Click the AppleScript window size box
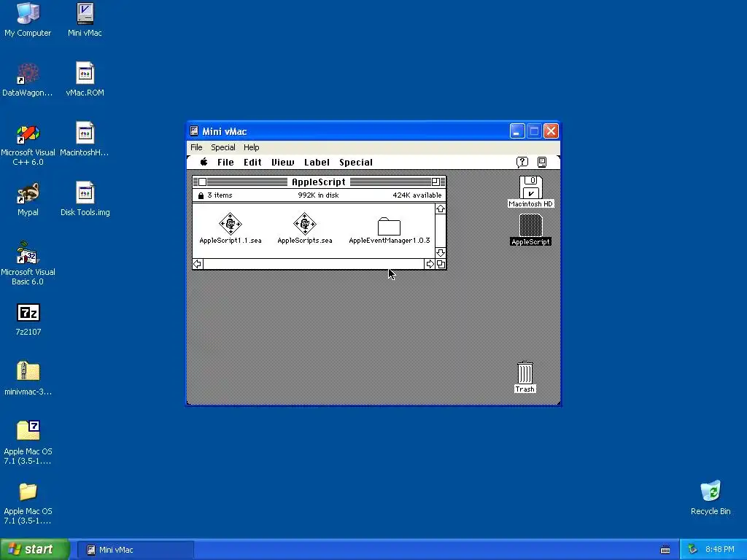 click(441, 264)
